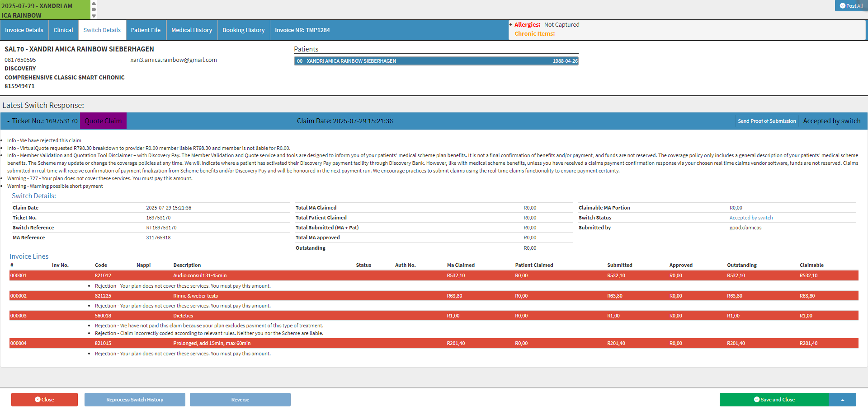Click Reprocess Switch History button
Viewport: 868px width, 410px height.
tap(135, 400)
